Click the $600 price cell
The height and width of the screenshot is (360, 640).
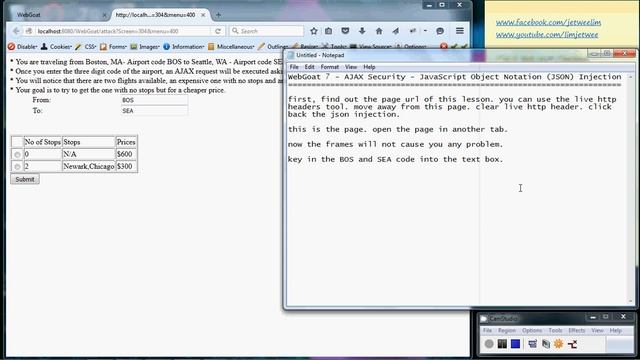[126, 154]
